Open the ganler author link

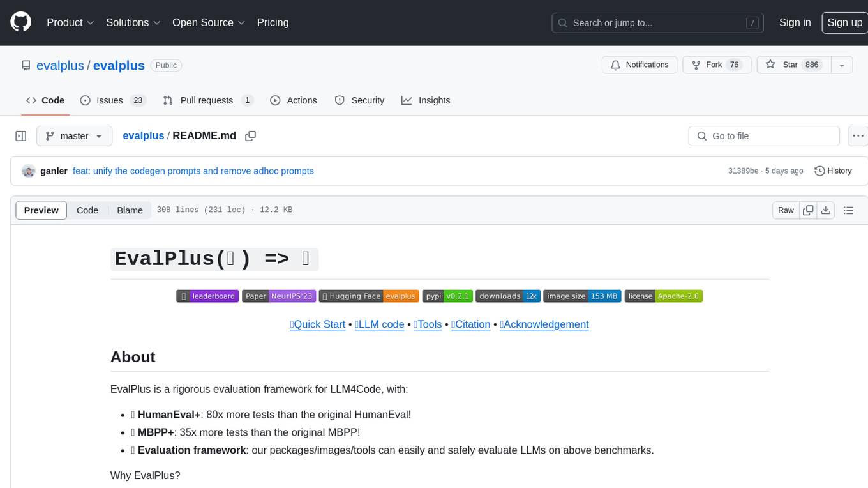click(x=54, y=171)
